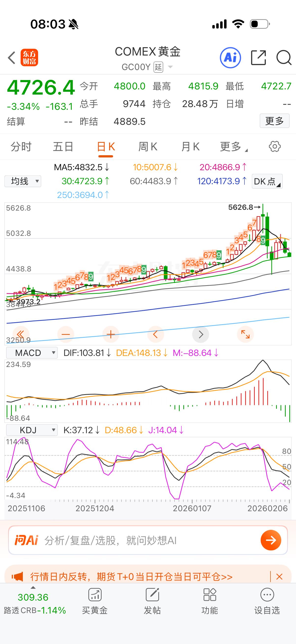
Task: Switch to 周K tab
Action: 148,147
